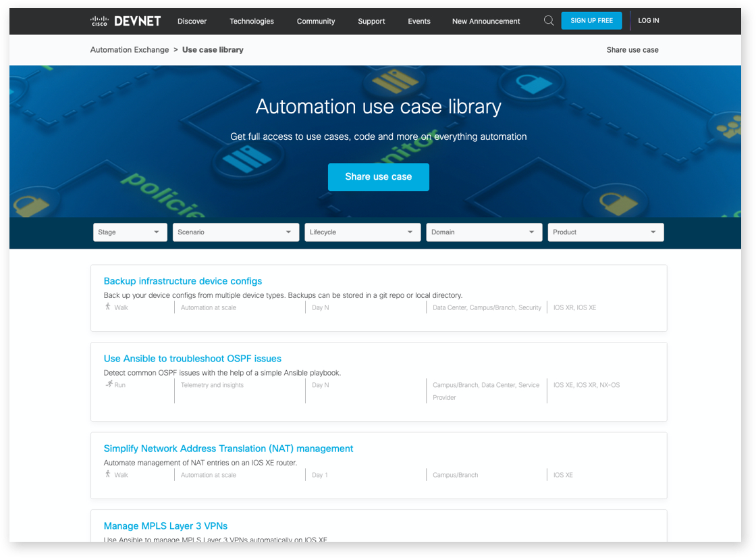Navigate back via Automation Exchange breadcrumb
This screenshot has width=756, height=558.
pyautogui.click(x=129, y=49)
